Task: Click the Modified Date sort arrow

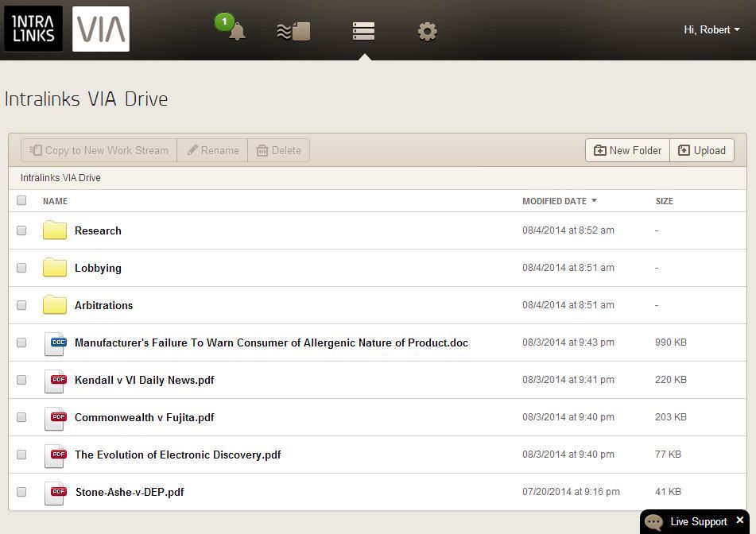Action: pyautogui.click(x=594, y=200)
